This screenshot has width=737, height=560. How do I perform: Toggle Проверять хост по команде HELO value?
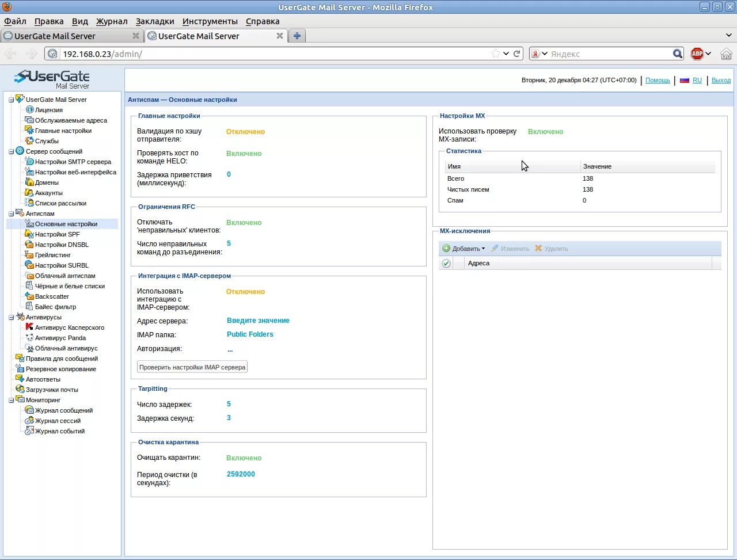[244, 154]
